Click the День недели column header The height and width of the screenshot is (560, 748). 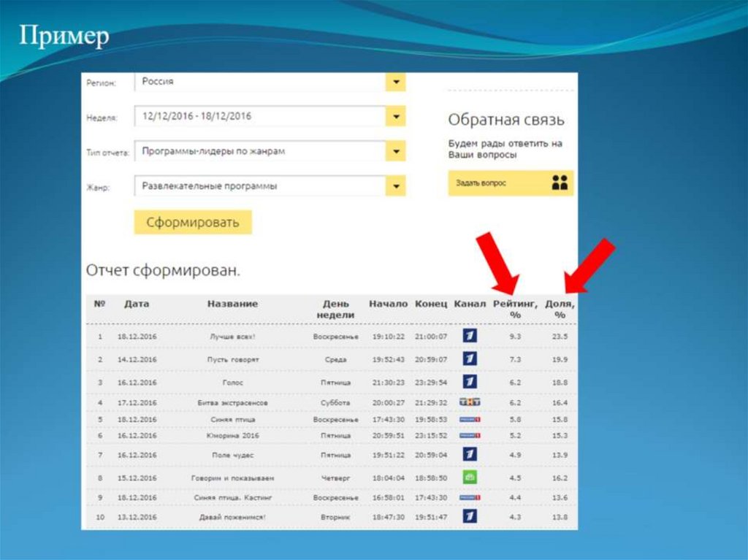[335, 309]
